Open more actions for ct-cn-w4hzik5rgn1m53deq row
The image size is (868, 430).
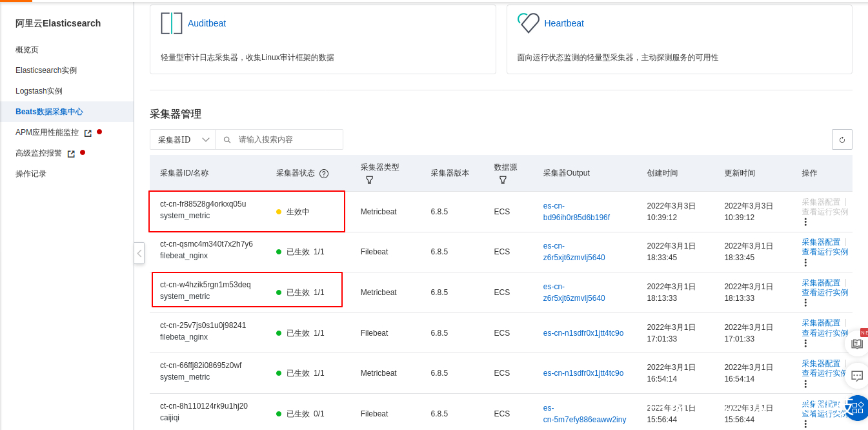coord(805,303)
